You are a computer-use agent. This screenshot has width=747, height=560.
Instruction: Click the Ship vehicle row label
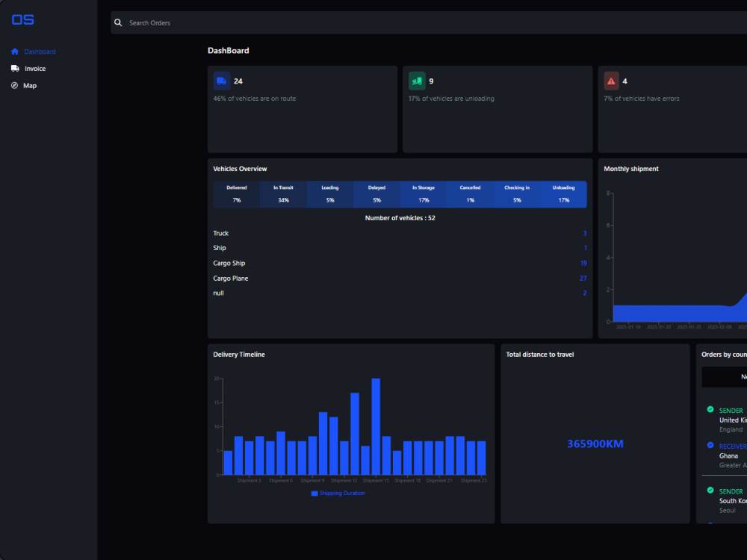click(220, 248)
